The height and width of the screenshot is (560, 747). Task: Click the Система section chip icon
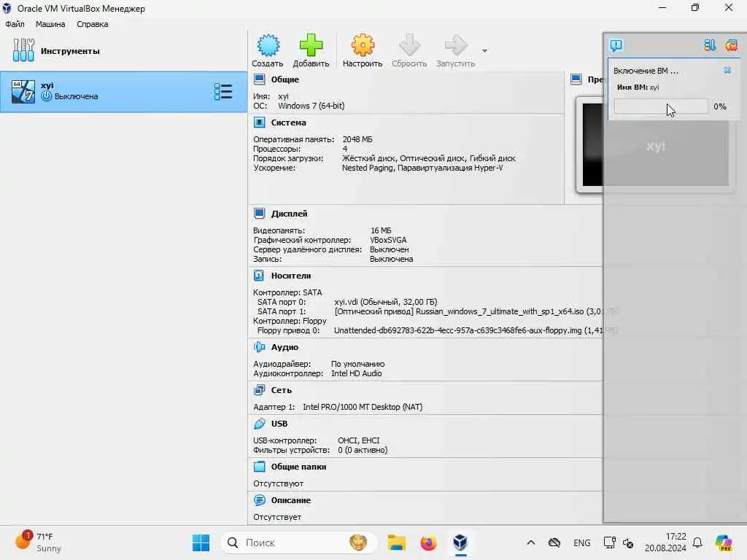coord(260,122)
